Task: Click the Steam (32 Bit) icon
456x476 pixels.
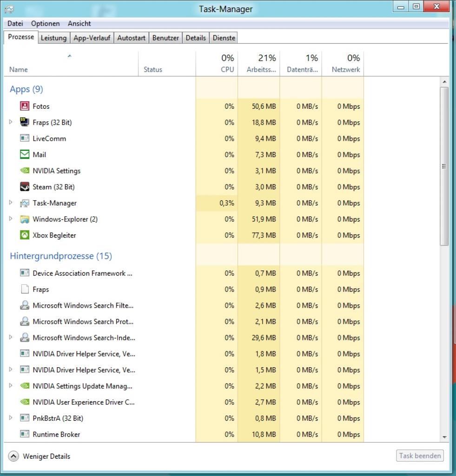Action: click(25, 186)
